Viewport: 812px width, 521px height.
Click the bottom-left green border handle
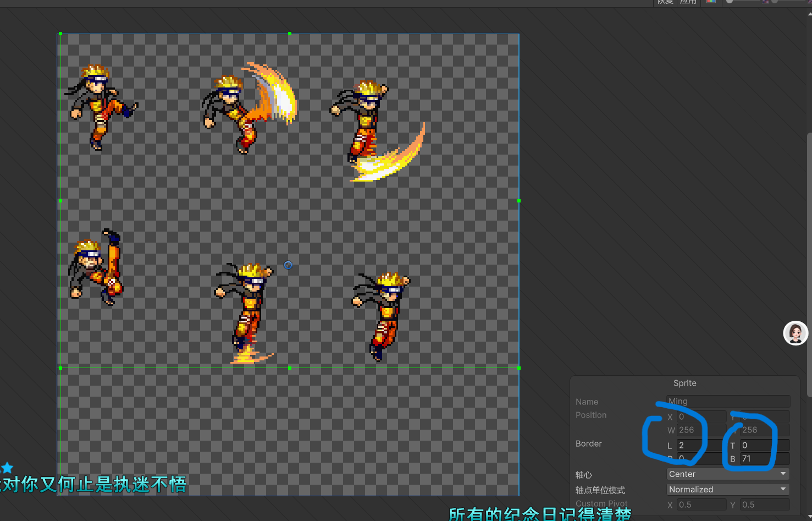tap(60, 368)
